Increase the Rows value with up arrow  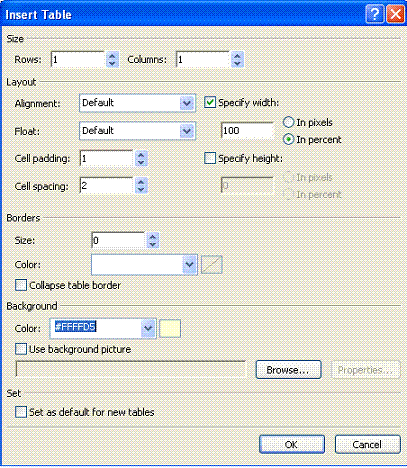pos(112,56)
